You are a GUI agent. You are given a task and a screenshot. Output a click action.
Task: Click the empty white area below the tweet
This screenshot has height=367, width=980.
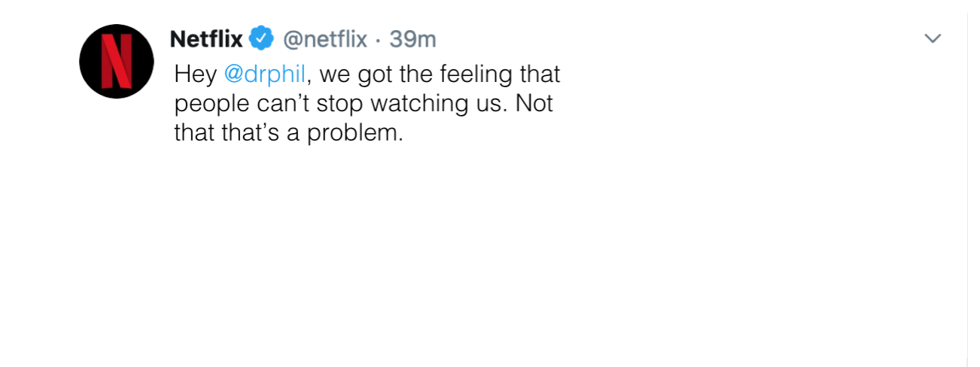(x=489, y=256)
